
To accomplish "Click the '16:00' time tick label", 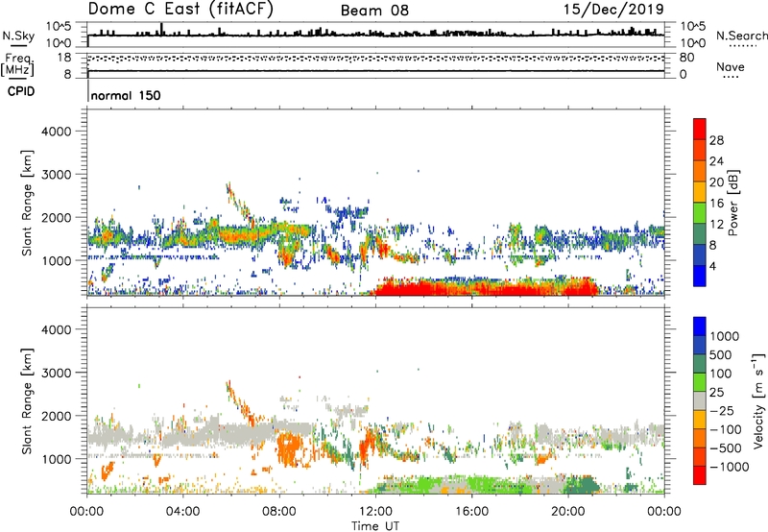I will click(x=471, y=512).
